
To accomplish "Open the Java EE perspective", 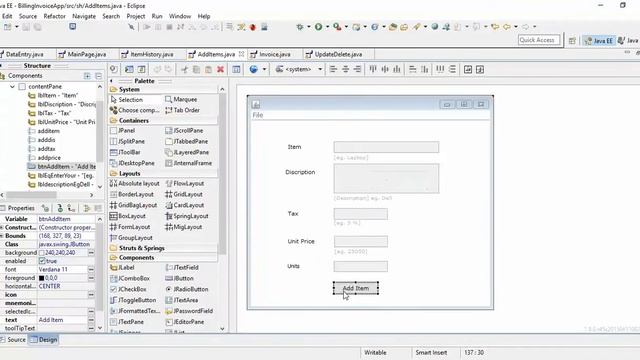I will (599, 40).
